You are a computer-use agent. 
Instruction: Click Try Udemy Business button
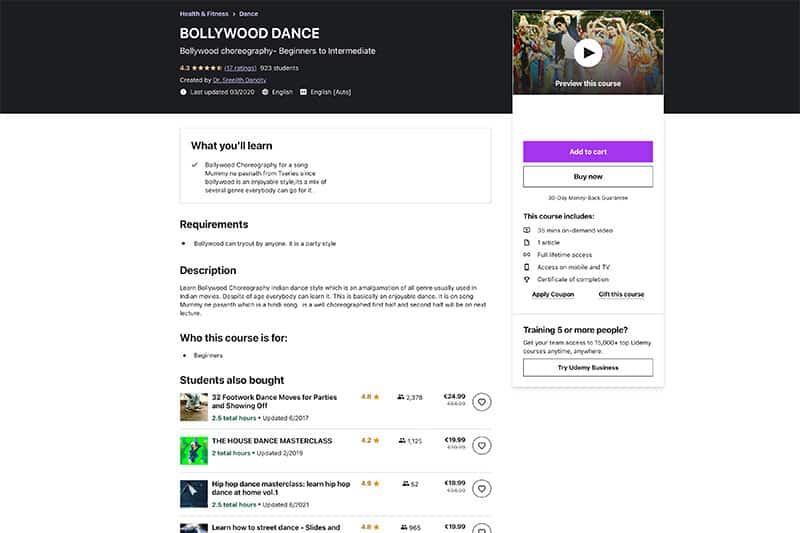coord(588,367)
